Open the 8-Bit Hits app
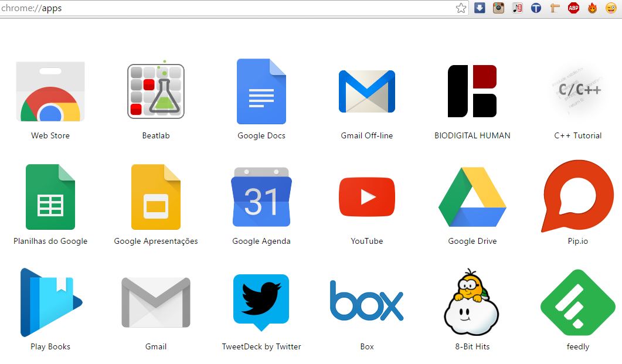 click(472, 302)
